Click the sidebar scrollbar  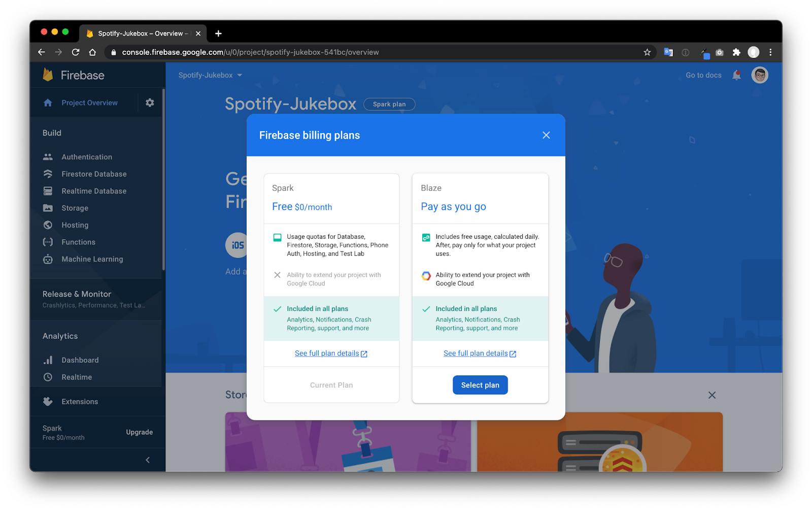click(163, 180)
